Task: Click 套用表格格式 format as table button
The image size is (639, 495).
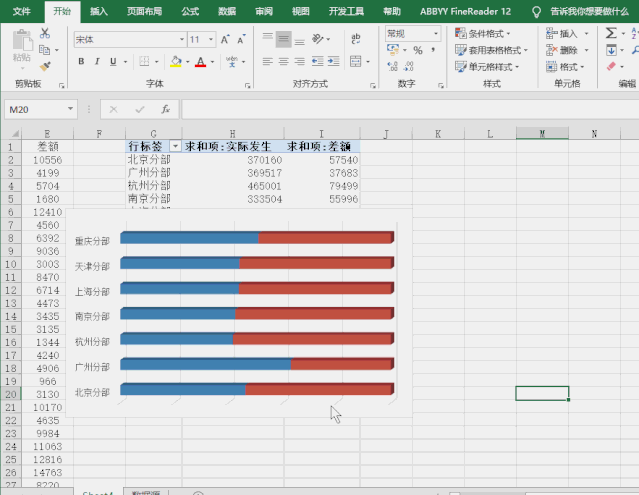Action: pyautogui.click(x=491, y=50)
